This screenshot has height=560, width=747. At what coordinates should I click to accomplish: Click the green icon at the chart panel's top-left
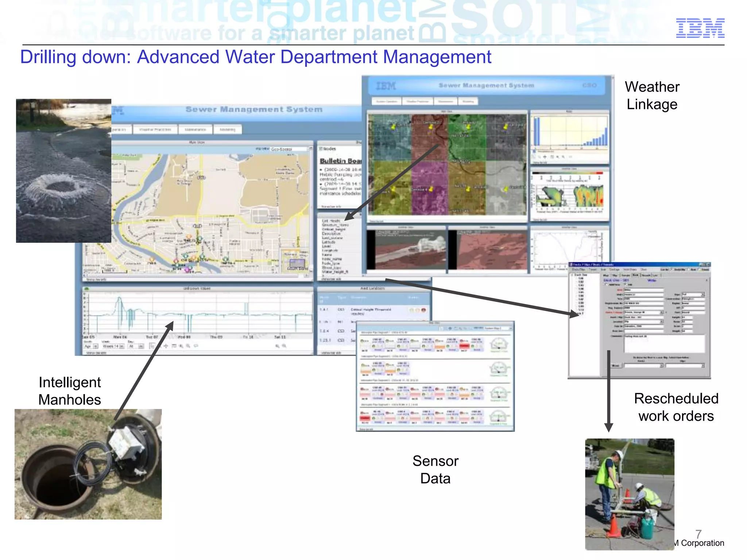coord(86,289)
